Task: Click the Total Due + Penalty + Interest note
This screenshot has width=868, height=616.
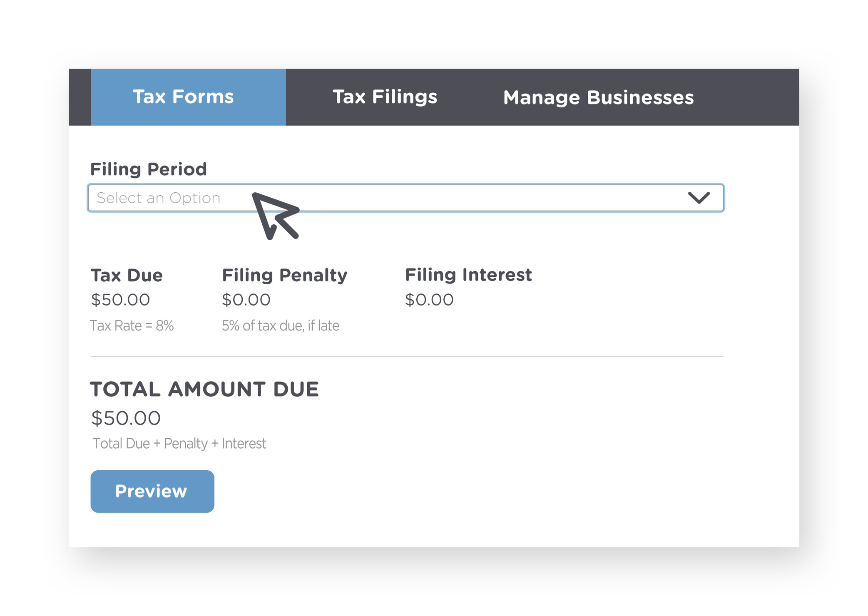Action: pos(179,444)
